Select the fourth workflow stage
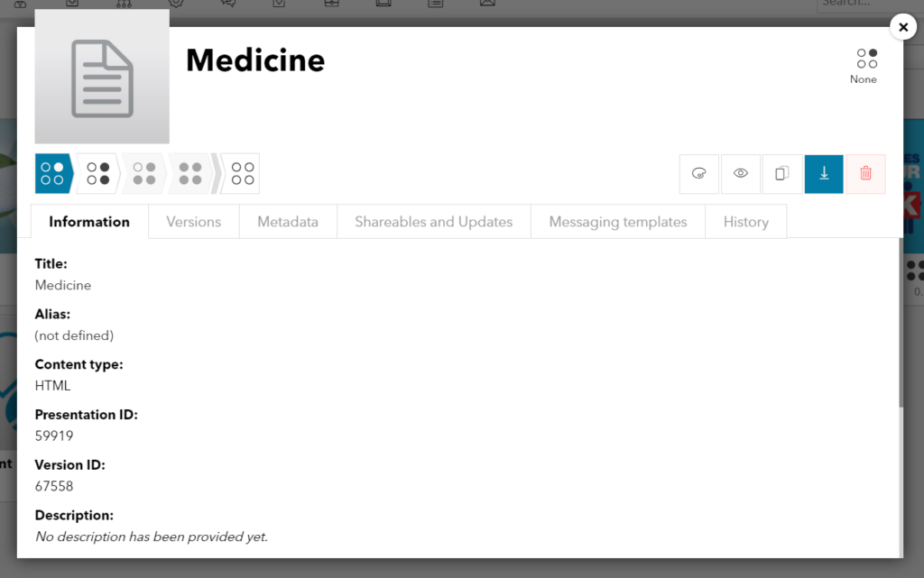 click(x=190, y=174)
